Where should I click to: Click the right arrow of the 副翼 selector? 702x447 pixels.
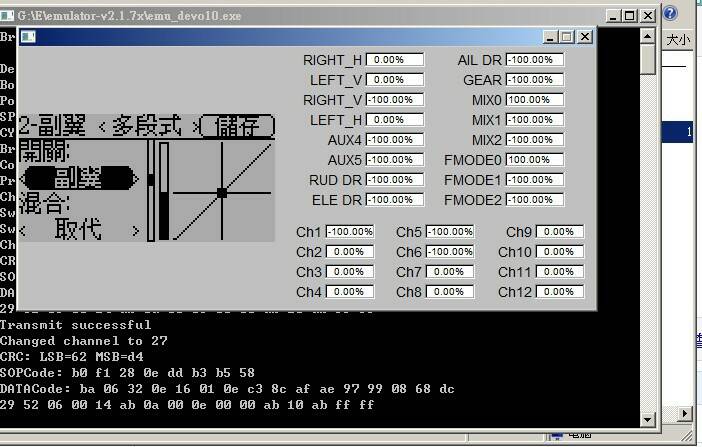[x=137, y=179]
